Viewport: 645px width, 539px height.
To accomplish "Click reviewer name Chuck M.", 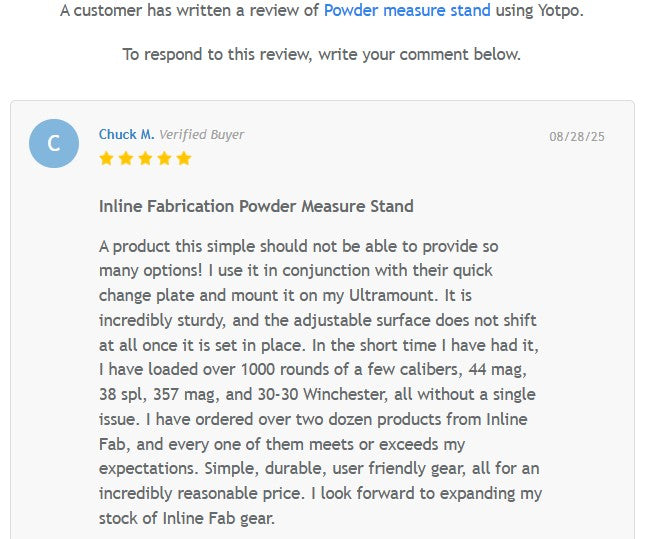I will (126, 134).
